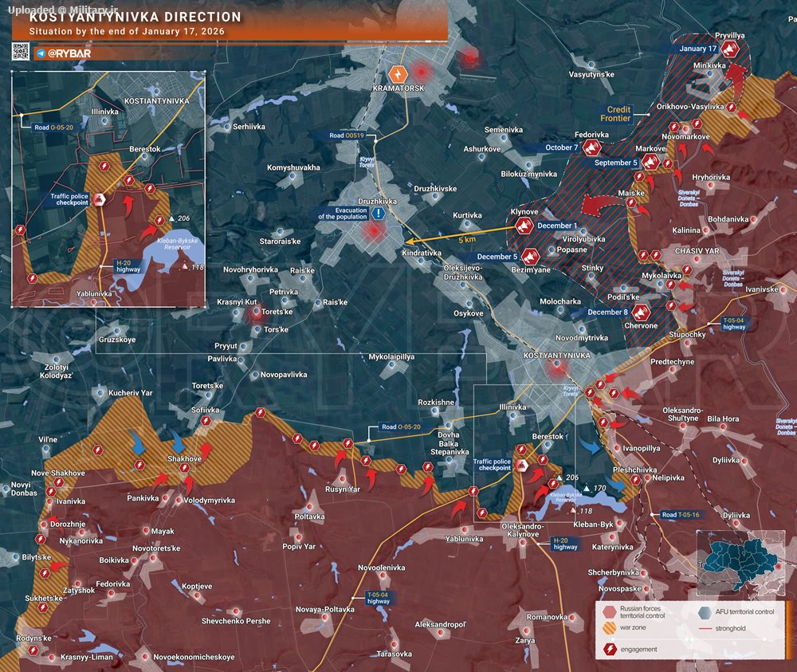Click the Novoekonomicheskoye settlement label
The width and height of the screenshot is (797, 672).
pos(194,658)
